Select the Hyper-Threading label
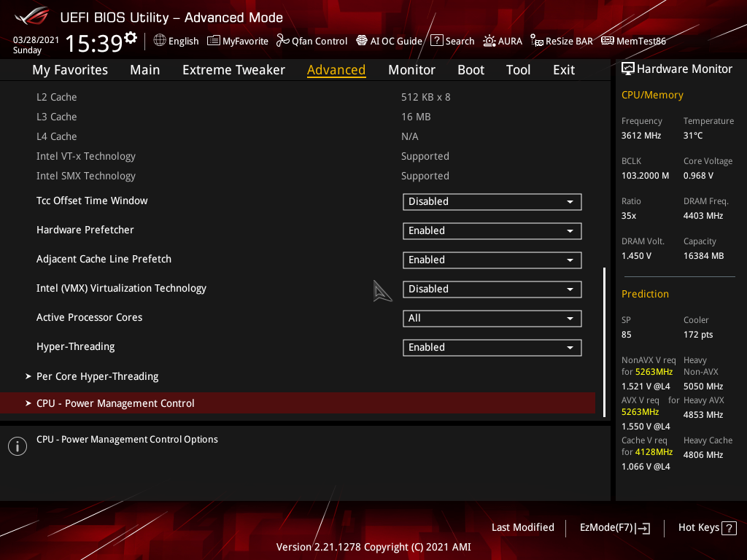This screenshot has width=747, height=560. coord(75,346)
